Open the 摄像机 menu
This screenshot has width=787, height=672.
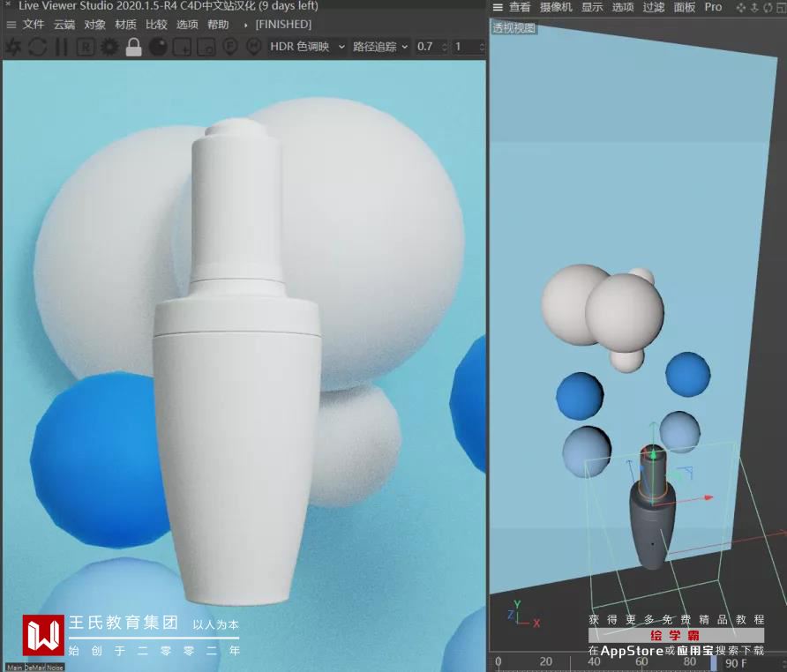pyautogui.click(x=556, y=7)
